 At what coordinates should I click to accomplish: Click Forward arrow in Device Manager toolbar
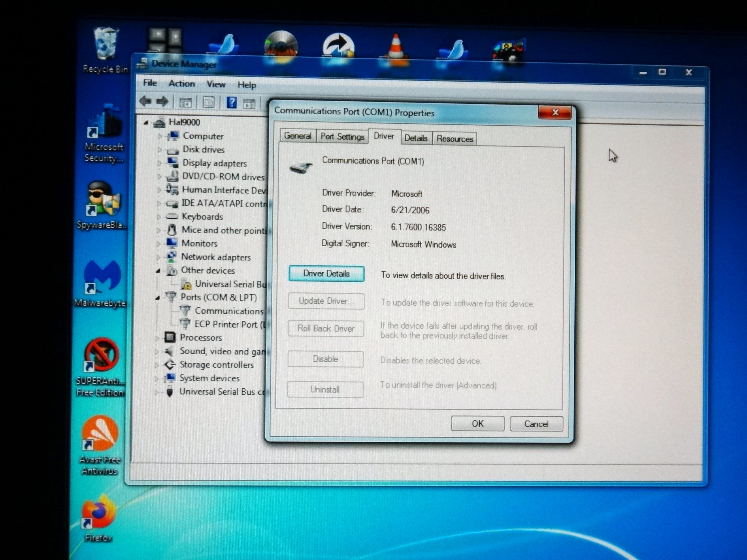point(163,101)
